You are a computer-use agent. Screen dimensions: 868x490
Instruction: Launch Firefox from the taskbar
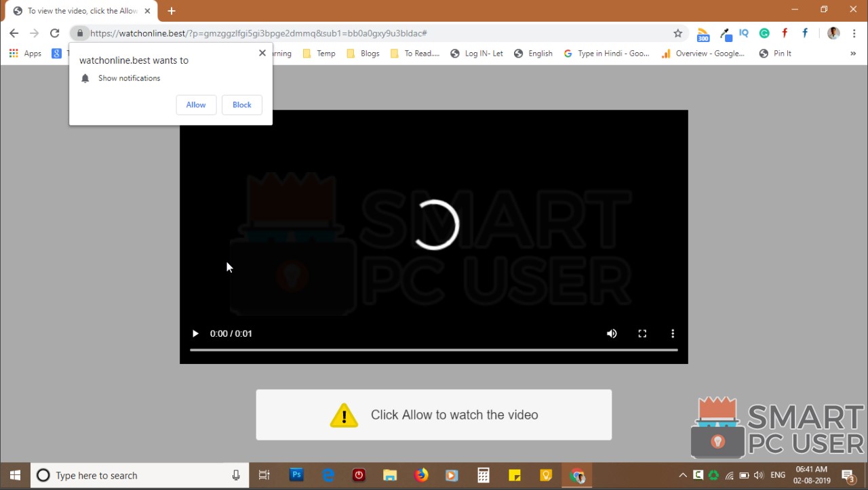pos(421,475)
